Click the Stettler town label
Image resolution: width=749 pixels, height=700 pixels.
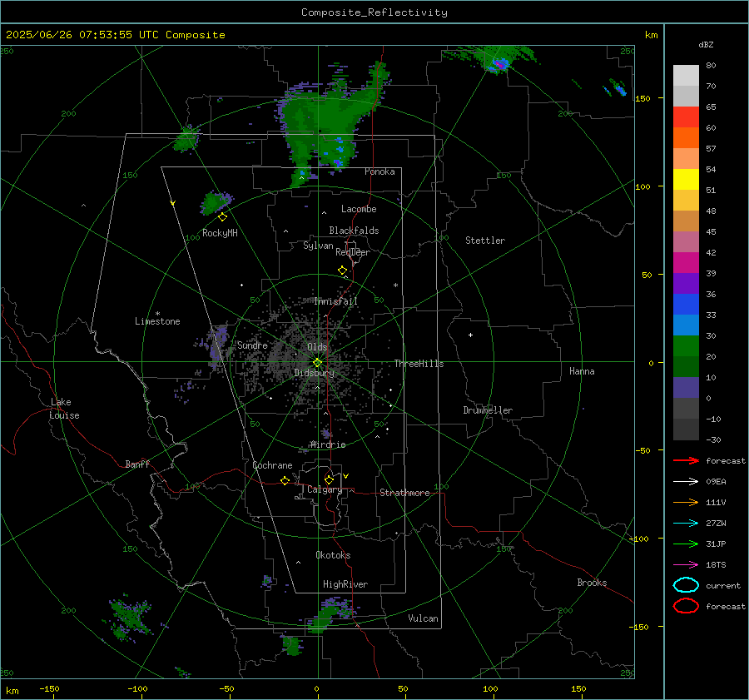(485, 241)
